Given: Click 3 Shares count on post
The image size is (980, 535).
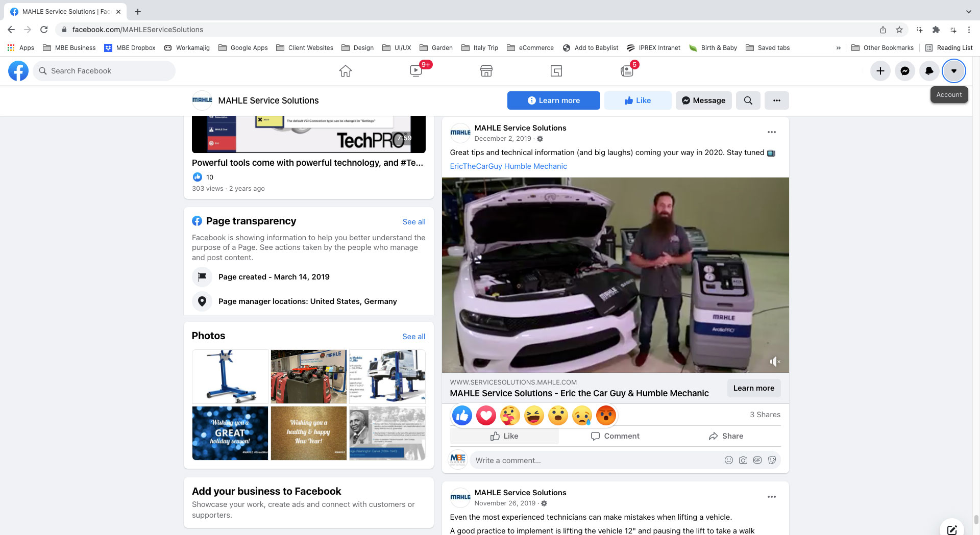Looking at the screenshot, I should (x=765, y=415).
